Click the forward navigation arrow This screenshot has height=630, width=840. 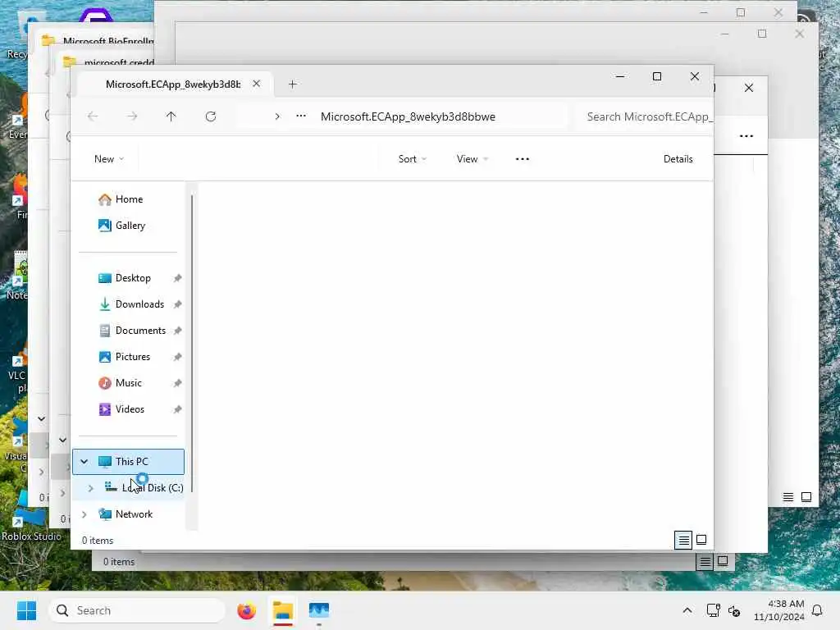pyautogui.click(x=132, y=116)
